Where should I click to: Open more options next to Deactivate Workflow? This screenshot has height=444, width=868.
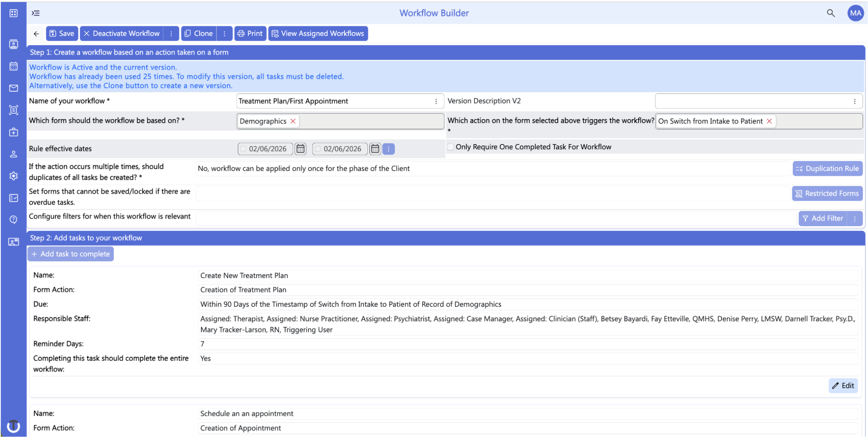click(x=171, y=34)
